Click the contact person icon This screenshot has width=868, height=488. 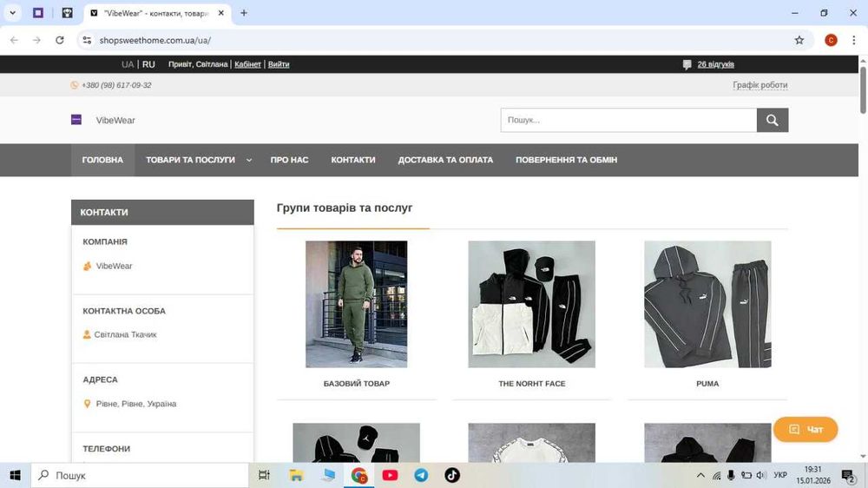[87, 334]
